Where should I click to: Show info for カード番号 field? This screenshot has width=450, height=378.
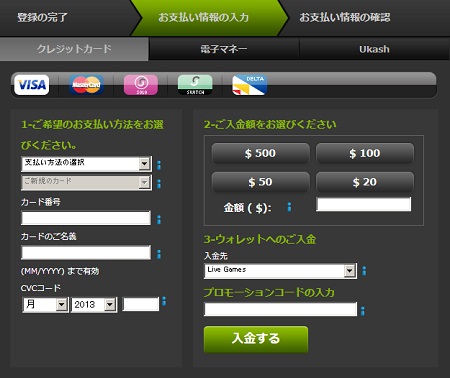point(159,219)
